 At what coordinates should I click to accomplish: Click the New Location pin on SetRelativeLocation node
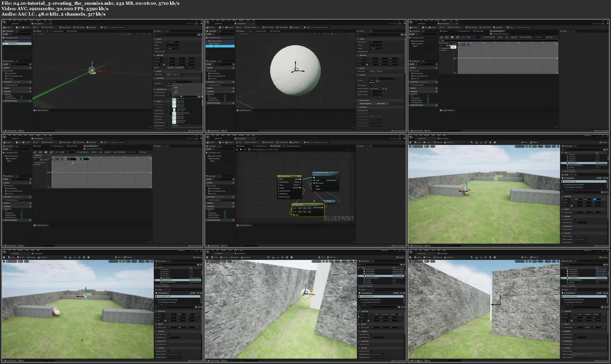(314, 183)
